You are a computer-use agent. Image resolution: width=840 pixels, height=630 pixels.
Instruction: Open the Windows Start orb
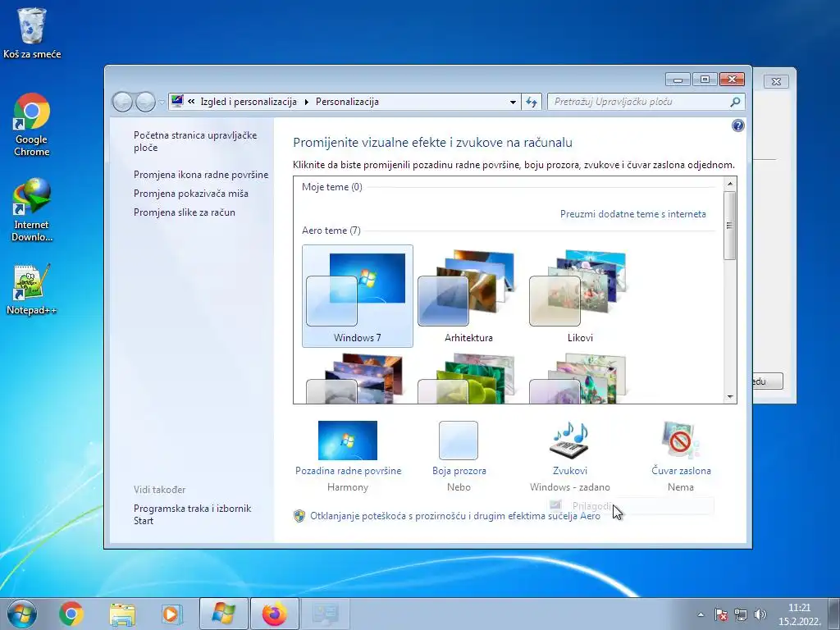[22, 614]
